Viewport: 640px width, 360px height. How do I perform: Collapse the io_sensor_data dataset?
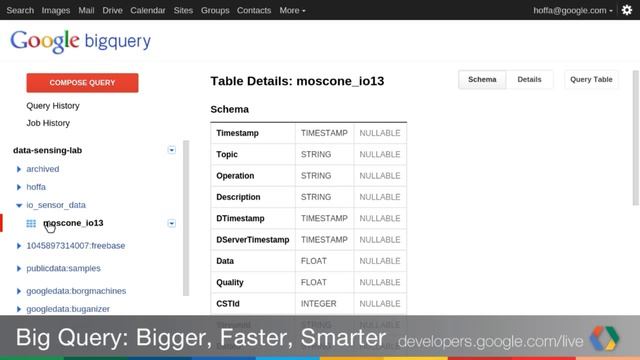(19, 205)
